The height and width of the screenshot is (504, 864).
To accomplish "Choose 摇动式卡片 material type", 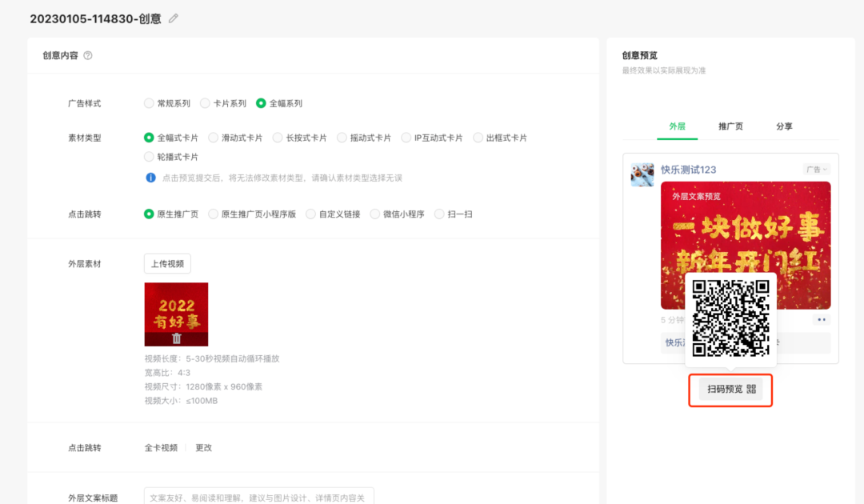I will tap(364, 138).
